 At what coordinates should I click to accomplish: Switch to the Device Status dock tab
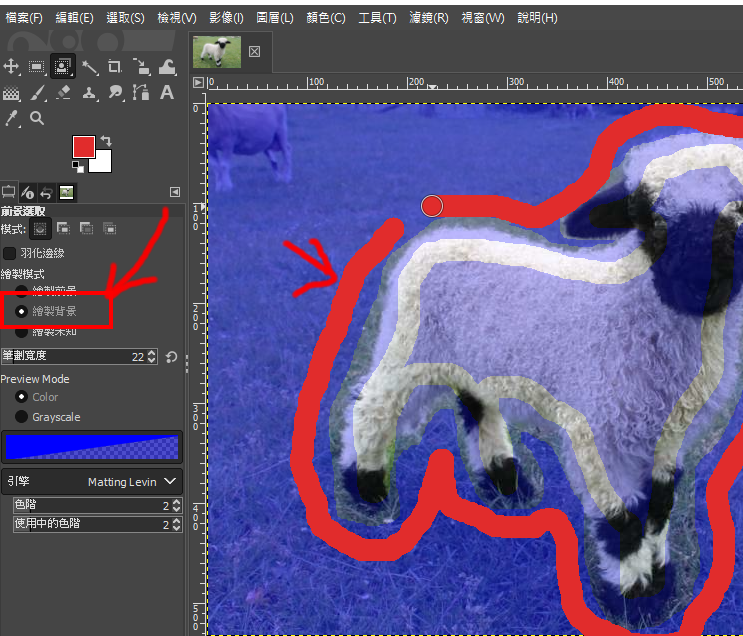[x=27, y=192]
